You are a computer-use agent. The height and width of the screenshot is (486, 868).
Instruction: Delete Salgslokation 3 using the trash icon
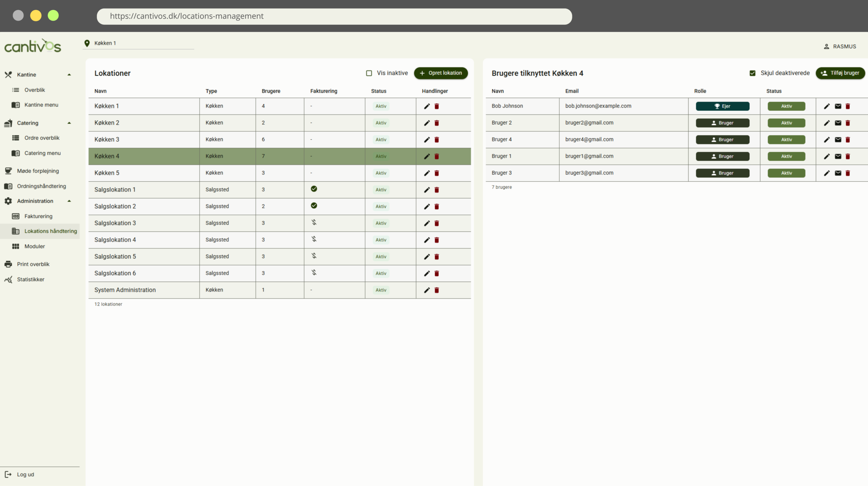coord(437,223)
